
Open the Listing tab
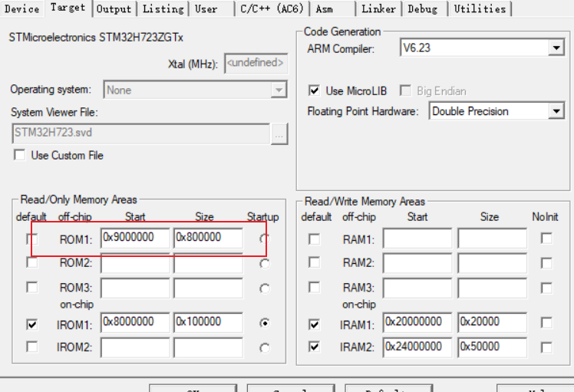pos(163,8)
